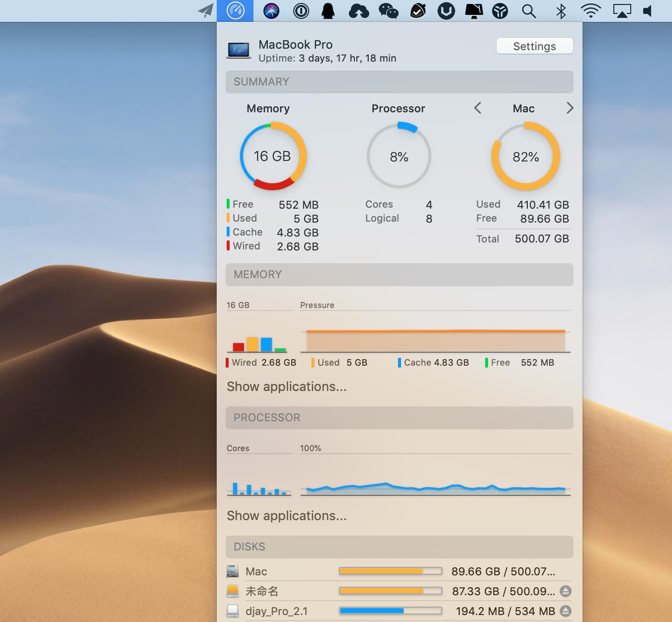Open the round cube-logo menu bar icon

(x=500, y=11)
